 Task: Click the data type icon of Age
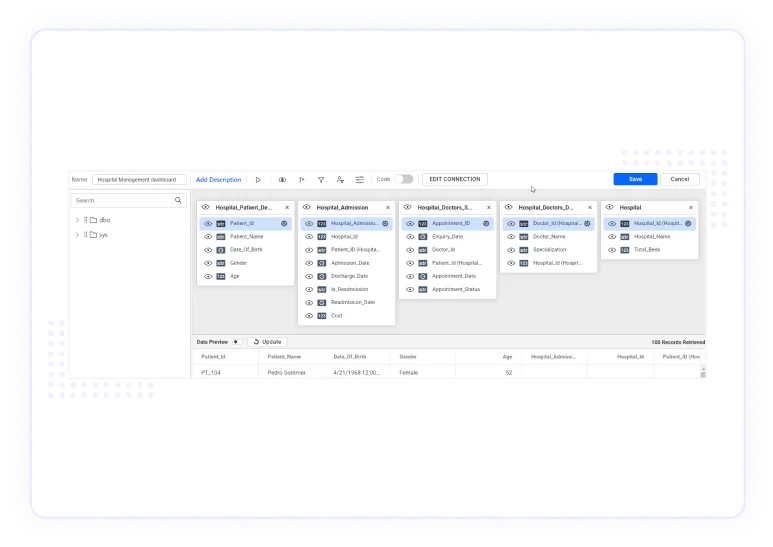point(221,276)
